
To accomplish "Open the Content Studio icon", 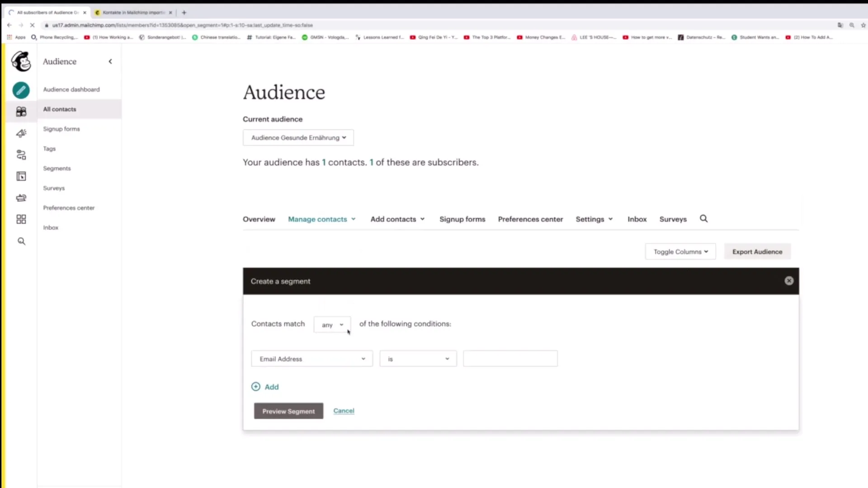I will [21, 198].
